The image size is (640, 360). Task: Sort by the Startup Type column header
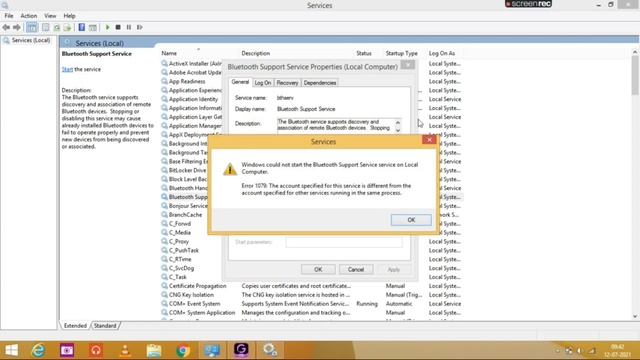402,53
